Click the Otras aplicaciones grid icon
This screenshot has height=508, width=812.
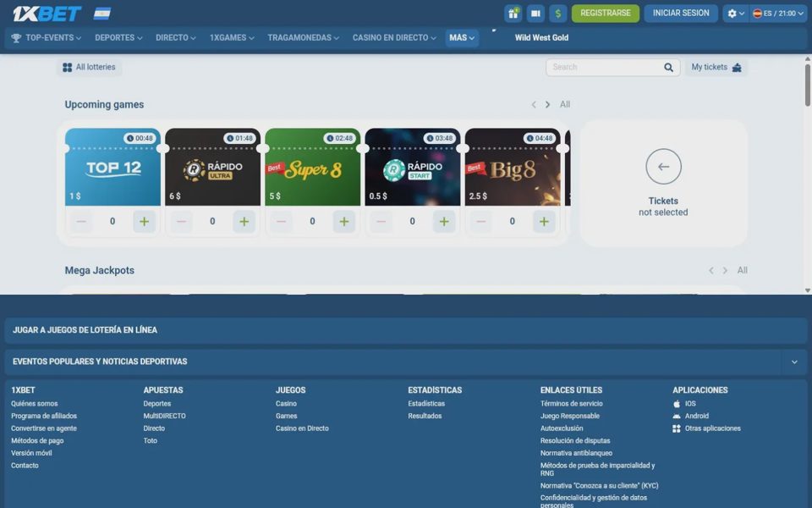point(677,428)
